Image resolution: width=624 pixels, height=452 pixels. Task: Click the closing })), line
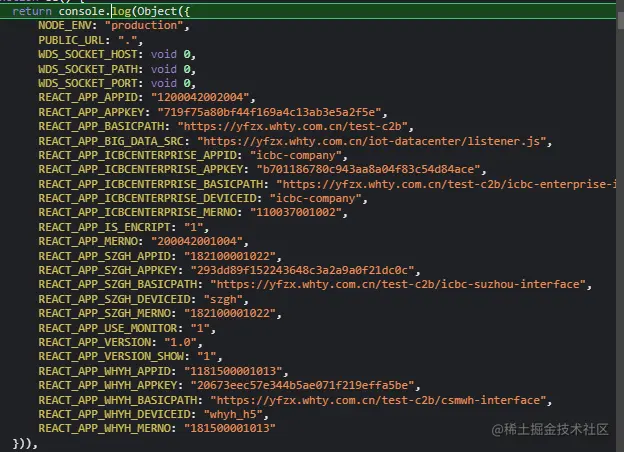pos(25,443)
